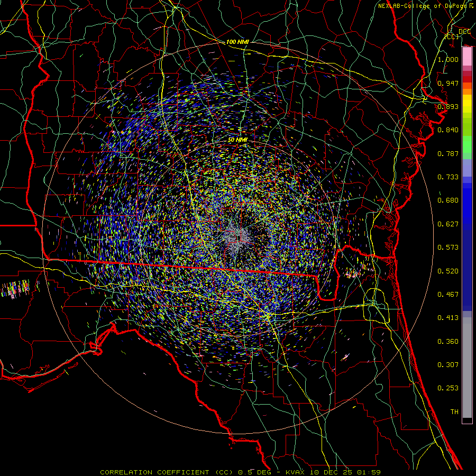
Task: Pick the dark red swatch on color bar
Action: point(467,79)
